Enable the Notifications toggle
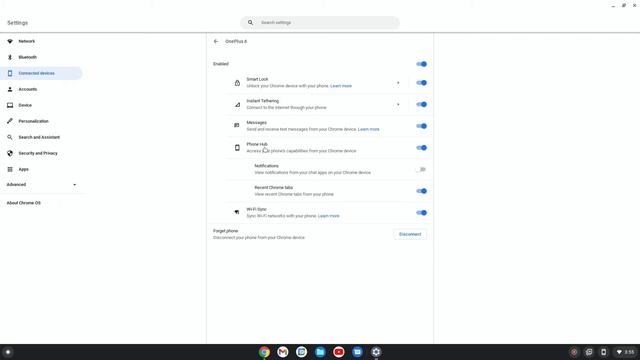Viewport: 640px width, 360px height. [421, 169]
